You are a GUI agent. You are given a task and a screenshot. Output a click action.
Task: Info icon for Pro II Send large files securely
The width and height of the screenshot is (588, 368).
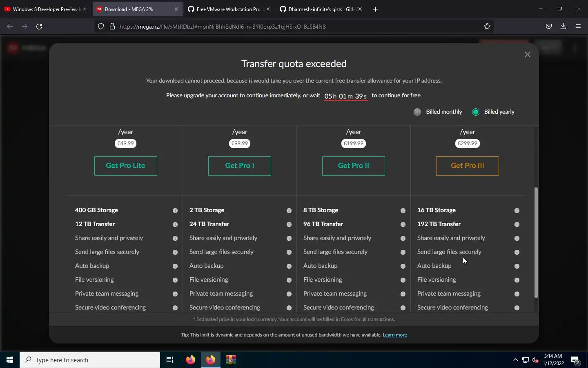403,252
